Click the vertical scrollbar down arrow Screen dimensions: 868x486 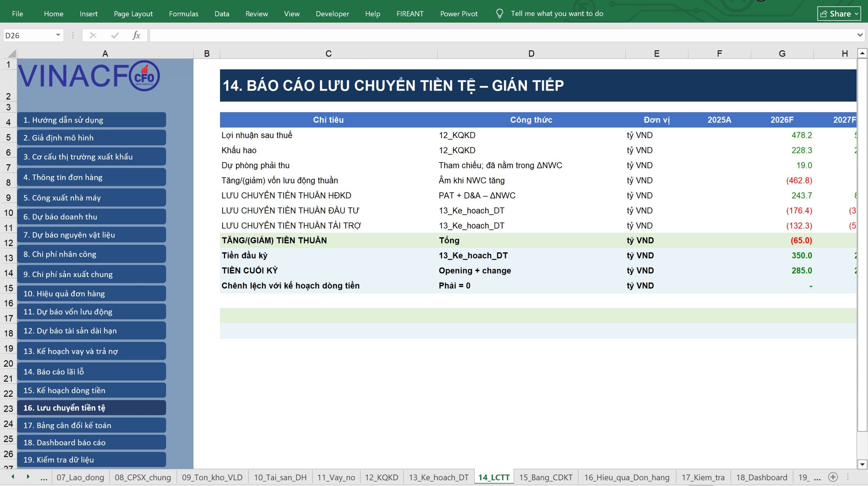coord(862,464)
